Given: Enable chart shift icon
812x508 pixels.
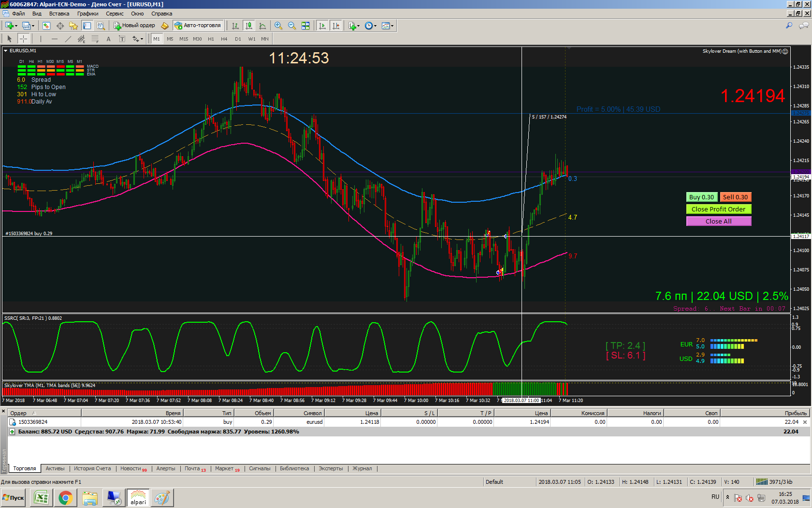Looking at the screenshot, I should pyautogui.click(x=336, y=26).
